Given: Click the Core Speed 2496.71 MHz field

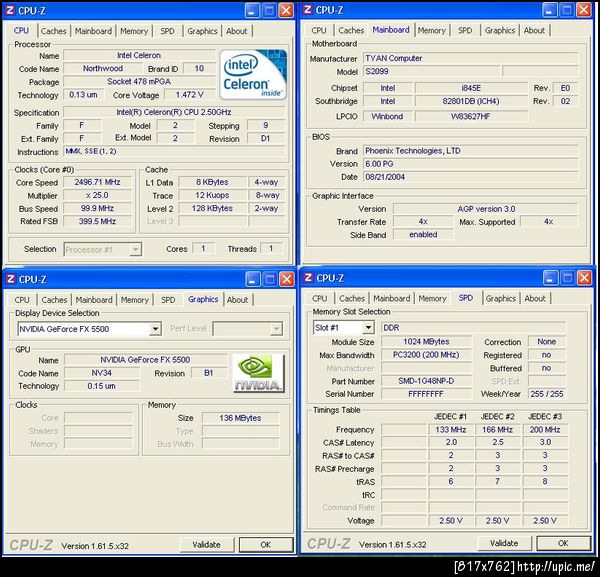Looking at the screenshot, I should click(98, 182).
